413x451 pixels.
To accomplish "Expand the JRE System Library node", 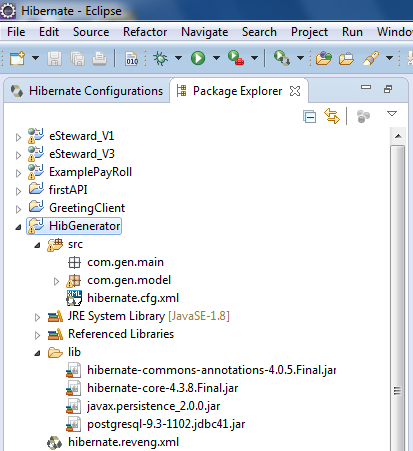I will (x=37, y=317).
